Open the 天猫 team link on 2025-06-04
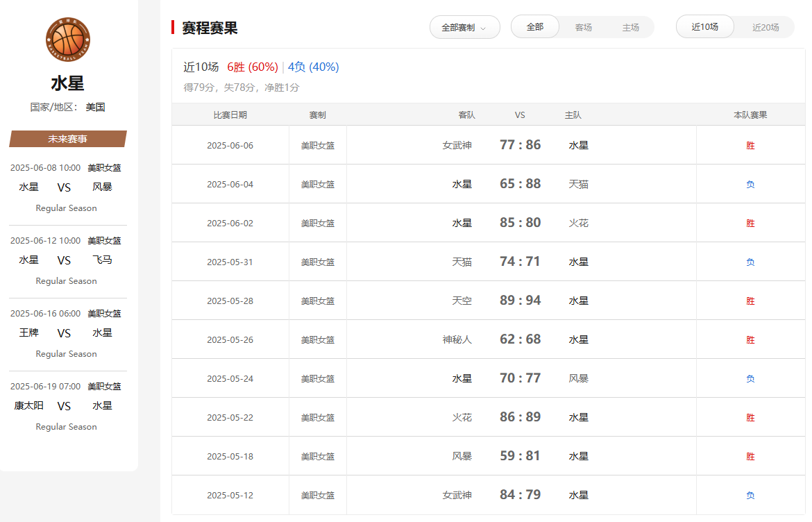The width and height of the screenshot is (812, 522). [x=578, y=184]
